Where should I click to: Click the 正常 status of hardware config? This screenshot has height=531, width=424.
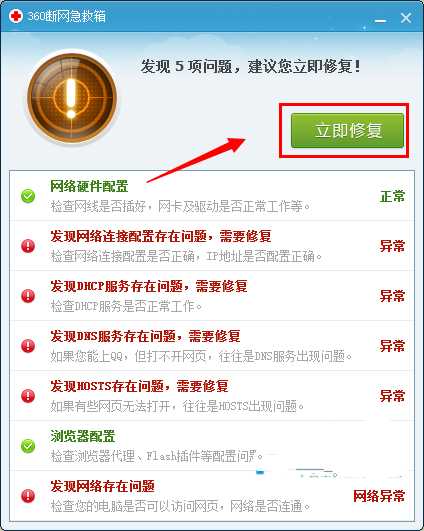click(392, 196)
